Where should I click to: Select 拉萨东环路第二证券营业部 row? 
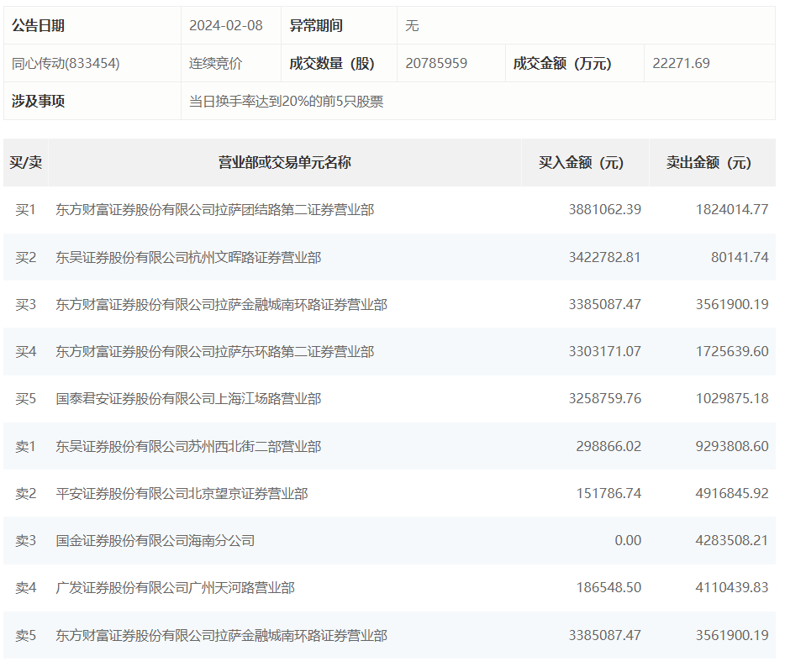click(x=389, y=352)
